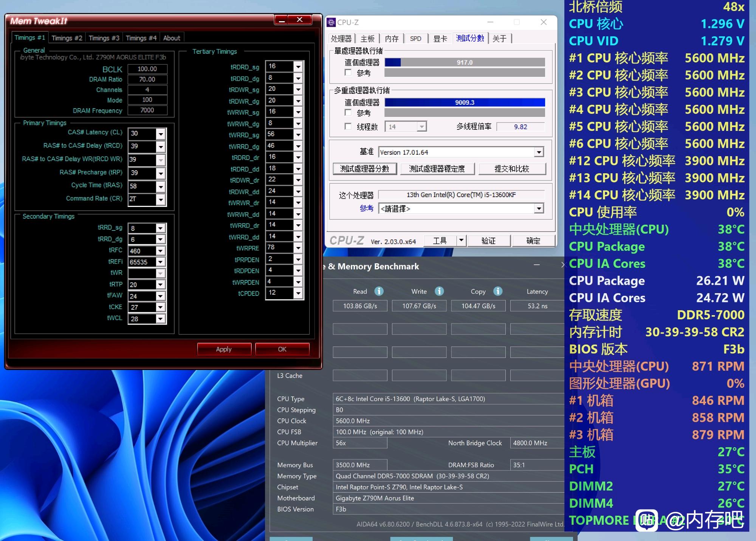
Task: Click the 确定 confirm button in CPU-Z
Action: tap(533, 241)
